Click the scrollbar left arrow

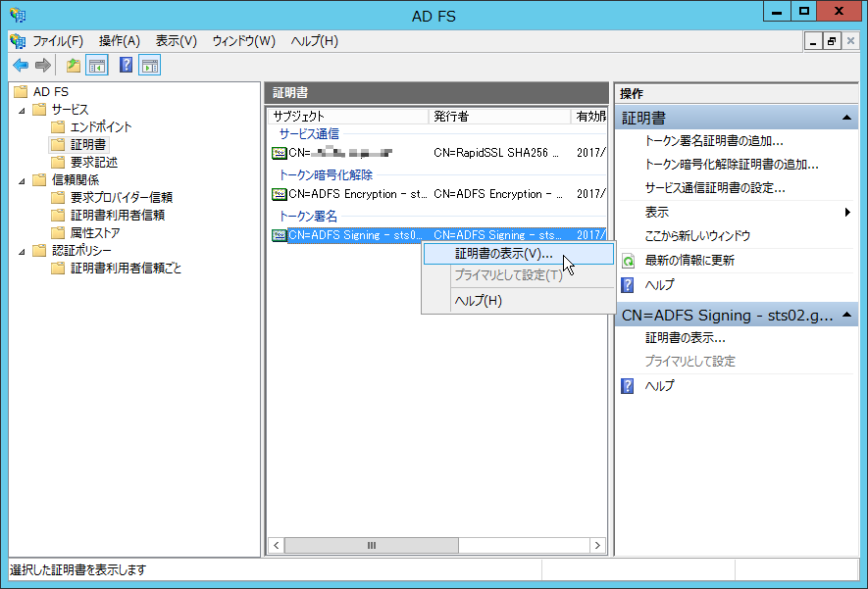(x=277, y=545)
